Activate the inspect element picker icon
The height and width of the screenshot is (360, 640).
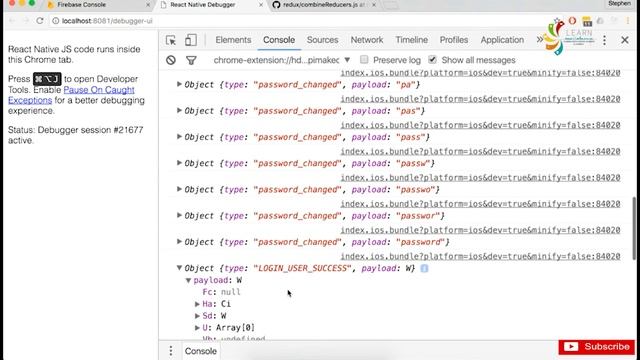tap(171, 40)
